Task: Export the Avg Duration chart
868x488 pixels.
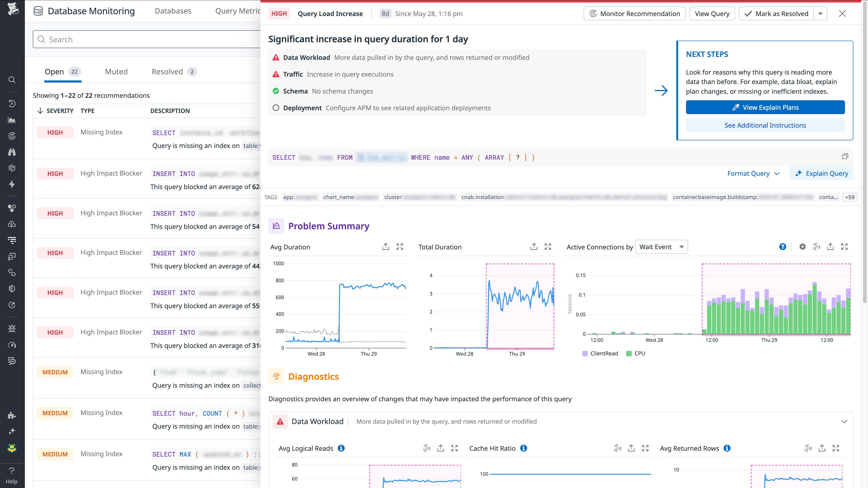Action: click(x=386, y=246)
